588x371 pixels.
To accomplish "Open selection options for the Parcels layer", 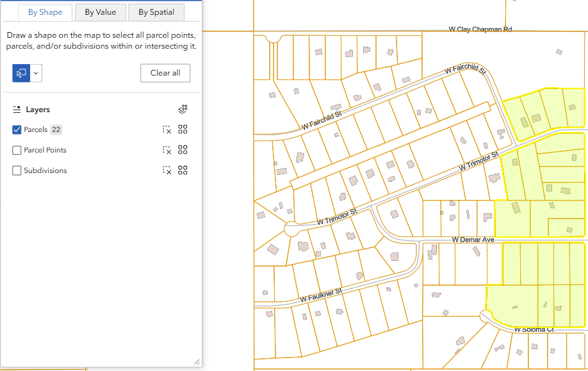I will click(183, 129).
